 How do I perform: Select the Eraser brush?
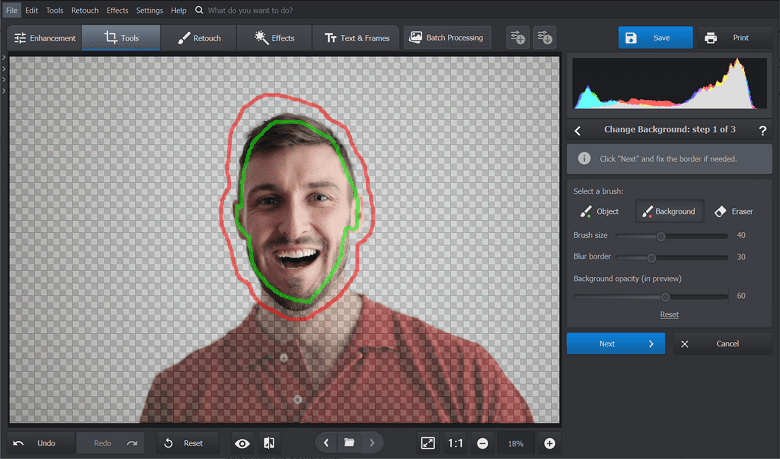coord(735,211)
